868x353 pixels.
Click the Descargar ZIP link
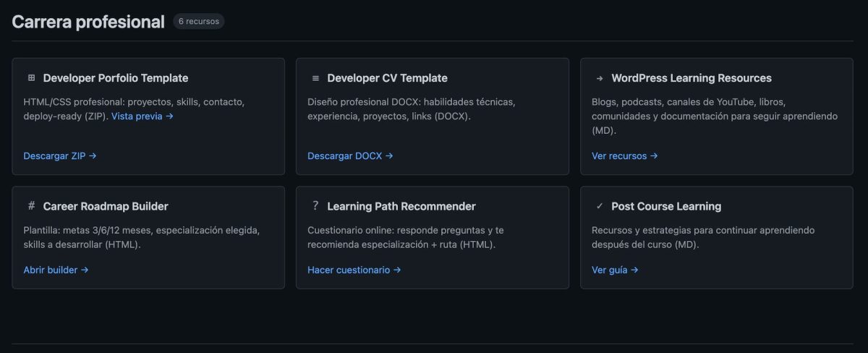click(x=59, y=156)
